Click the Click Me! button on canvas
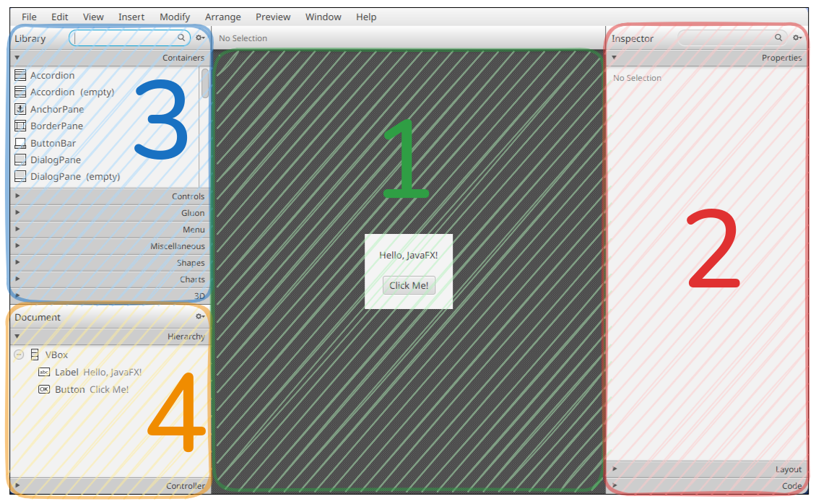816x504 pixels. click(x=409, y=285)
